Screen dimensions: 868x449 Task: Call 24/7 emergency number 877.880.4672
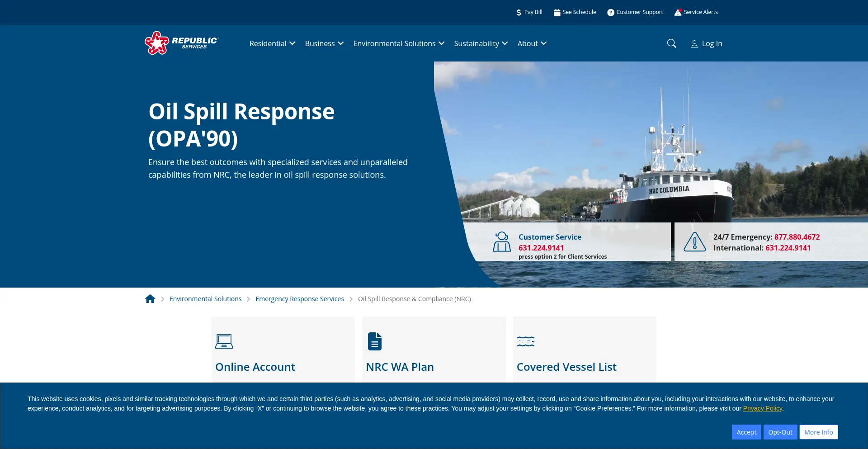[x=797, y=237]
